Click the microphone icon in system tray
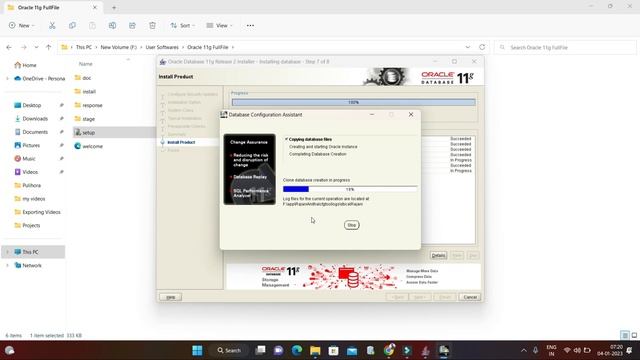640x360 pixels. 536,350
